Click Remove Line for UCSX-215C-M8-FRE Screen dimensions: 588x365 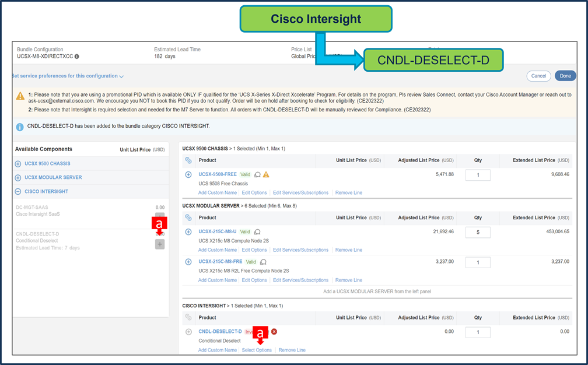[349, 280]
